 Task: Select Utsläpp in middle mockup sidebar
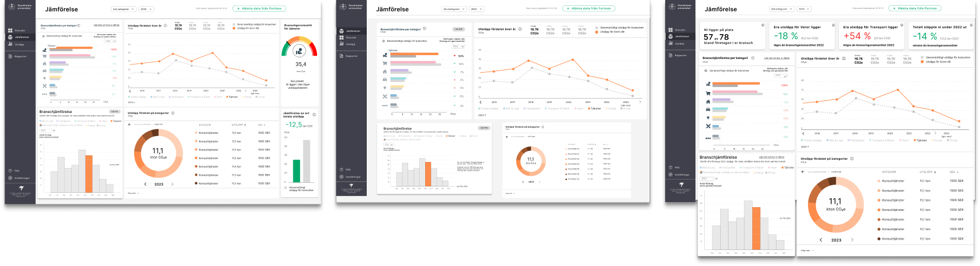347,44
